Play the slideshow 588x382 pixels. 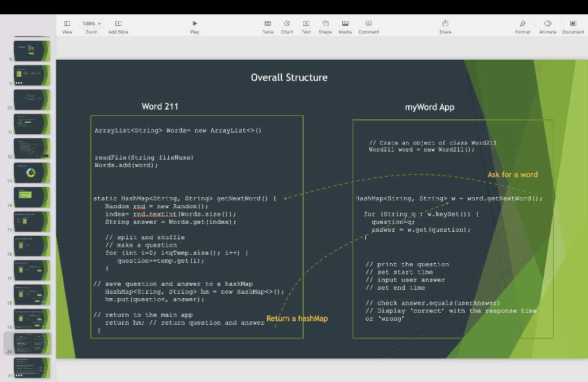point(195,27)
